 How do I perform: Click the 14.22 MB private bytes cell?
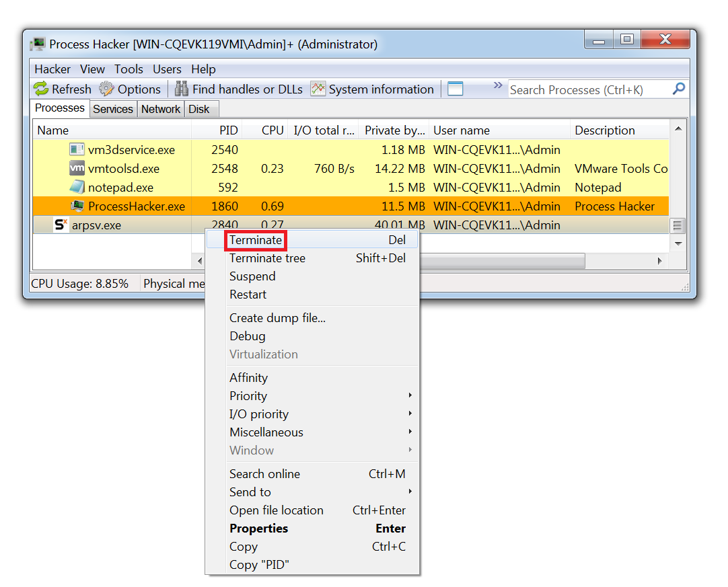pyautogui.click(x=400, y=169)
